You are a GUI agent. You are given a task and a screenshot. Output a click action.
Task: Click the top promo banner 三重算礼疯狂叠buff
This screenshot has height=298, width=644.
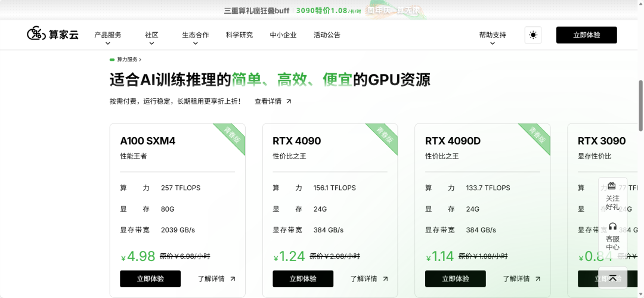click(256, 11)
